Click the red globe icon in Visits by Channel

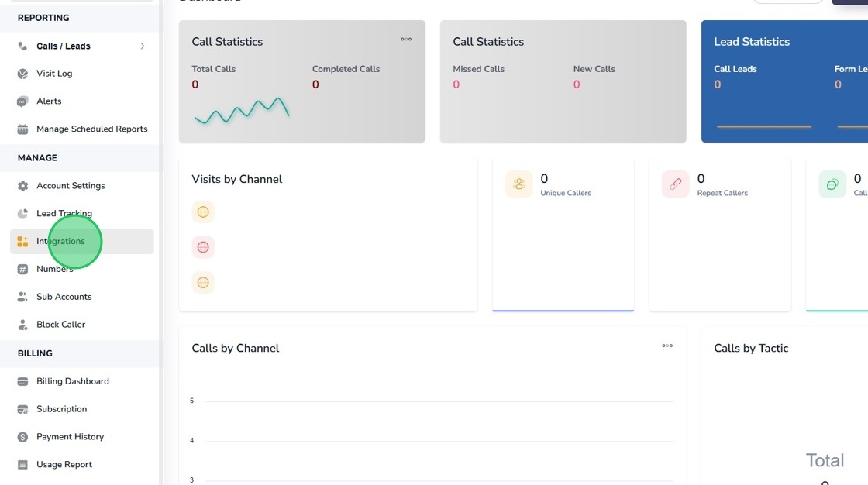point(203,247)
